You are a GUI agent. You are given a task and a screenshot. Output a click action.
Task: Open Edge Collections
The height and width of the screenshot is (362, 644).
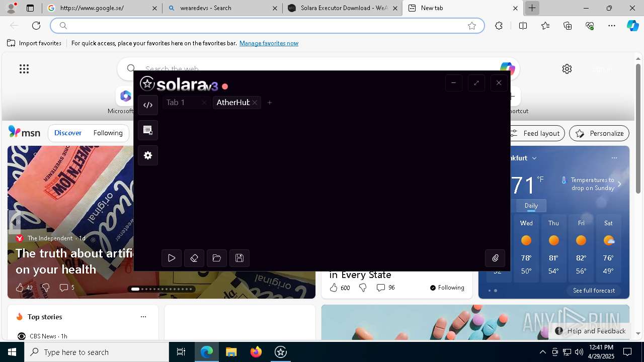pyautogui.click(x=568, y=26)
